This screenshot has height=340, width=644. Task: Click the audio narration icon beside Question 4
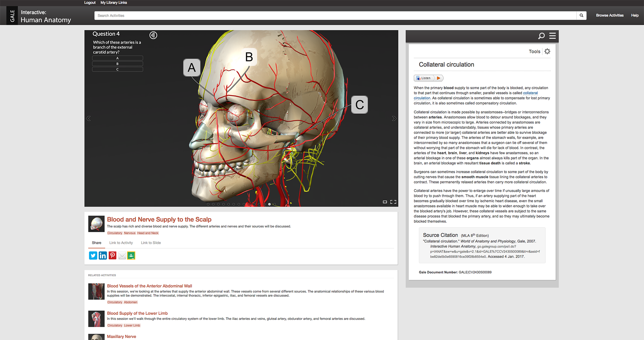[153, 35]
